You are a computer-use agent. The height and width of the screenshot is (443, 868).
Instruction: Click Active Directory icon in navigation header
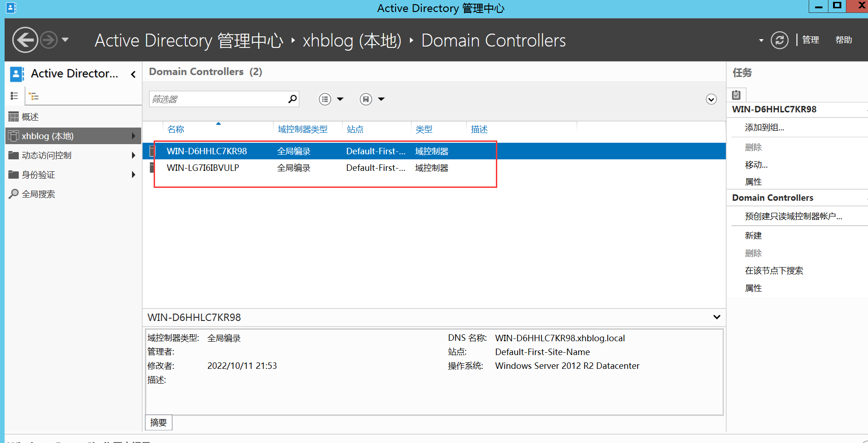click(17, 74)
